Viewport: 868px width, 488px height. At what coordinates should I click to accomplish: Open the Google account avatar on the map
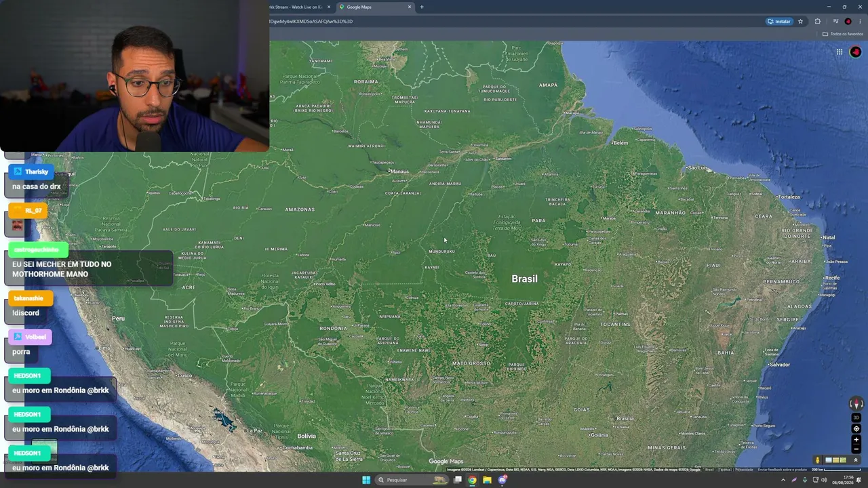pyautogui.click(x=855, y=52)
